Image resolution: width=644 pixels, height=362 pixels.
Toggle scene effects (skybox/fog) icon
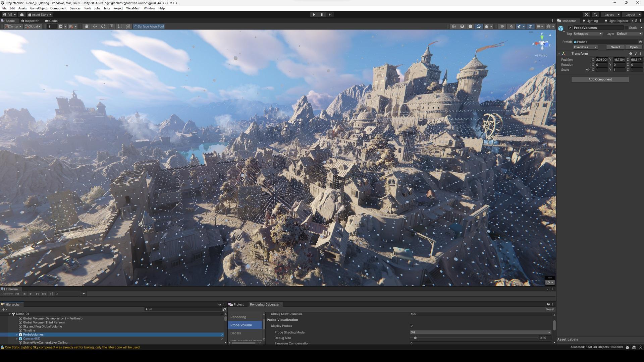(x=519, y=26)
